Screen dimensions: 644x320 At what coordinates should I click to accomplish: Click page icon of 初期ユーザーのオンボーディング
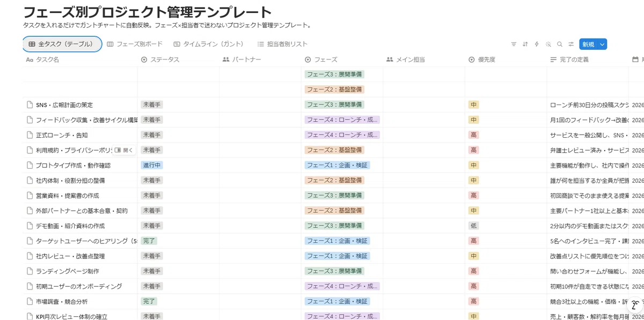[30, 286]
